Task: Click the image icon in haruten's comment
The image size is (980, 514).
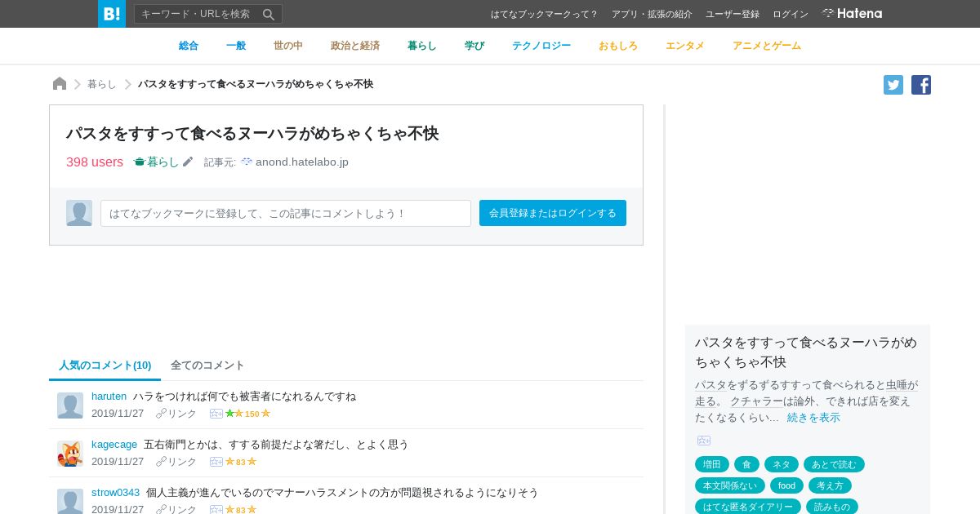Action: (216, 414)
